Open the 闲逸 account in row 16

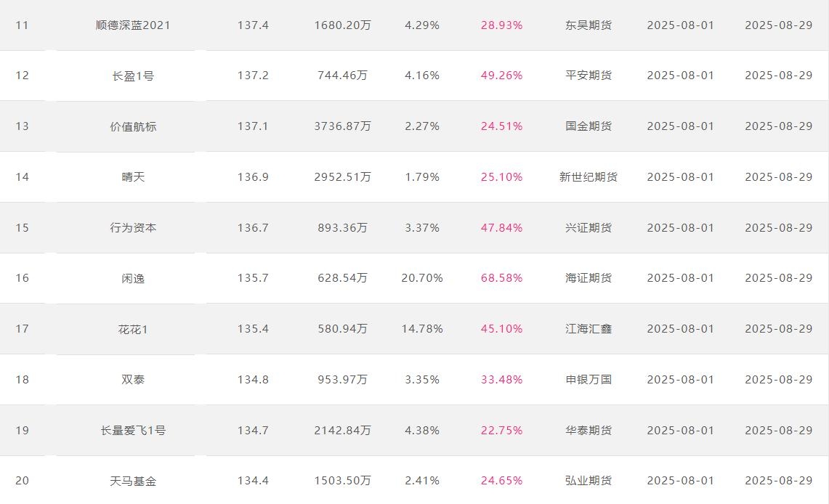click(133, 278)
